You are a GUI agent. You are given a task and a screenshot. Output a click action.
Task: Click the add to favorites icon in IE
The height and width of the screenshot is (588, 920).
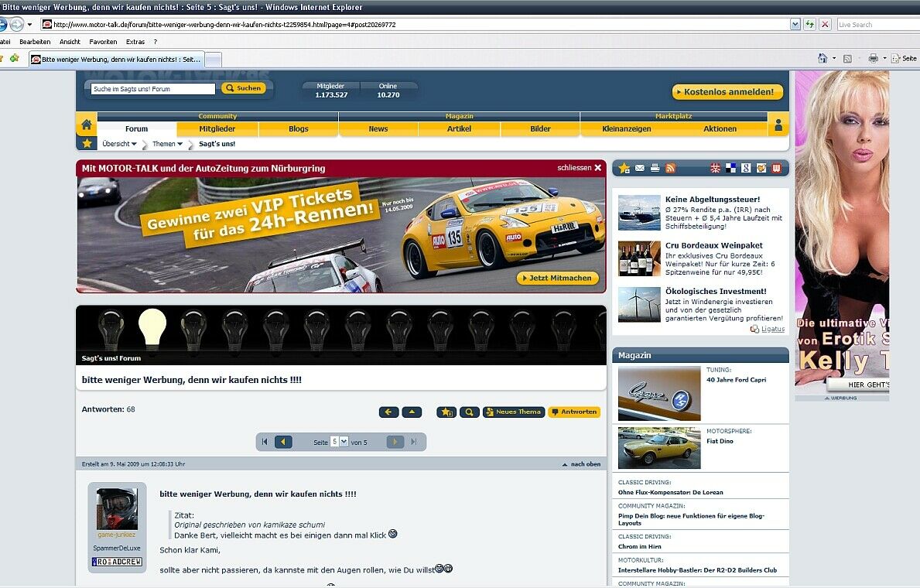(15, 58)
